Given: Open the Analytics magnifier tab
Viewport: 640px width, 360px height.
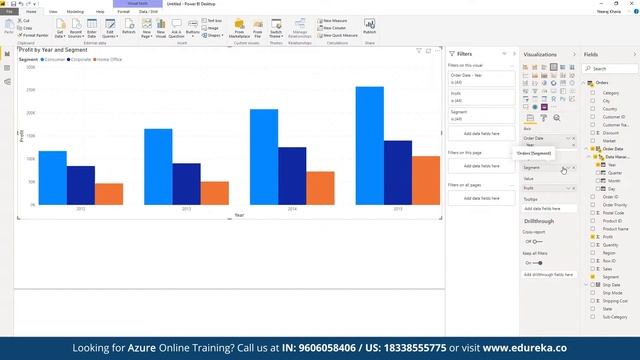Looking at the screenshot, I should click(x=557, y=118).
